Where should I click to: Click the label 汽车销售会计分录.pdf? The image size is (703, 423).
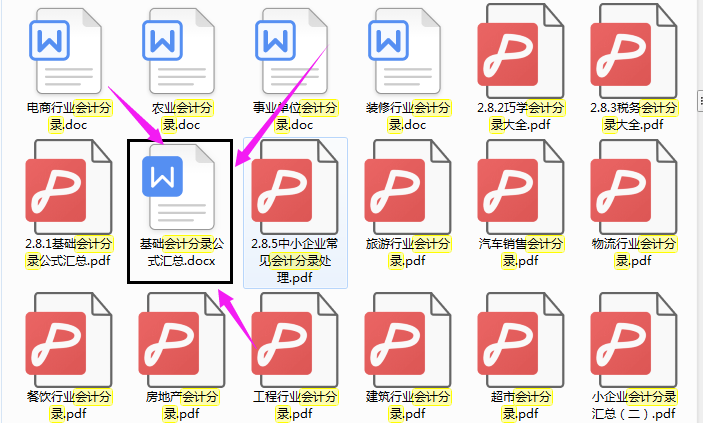tap(521, 252)
